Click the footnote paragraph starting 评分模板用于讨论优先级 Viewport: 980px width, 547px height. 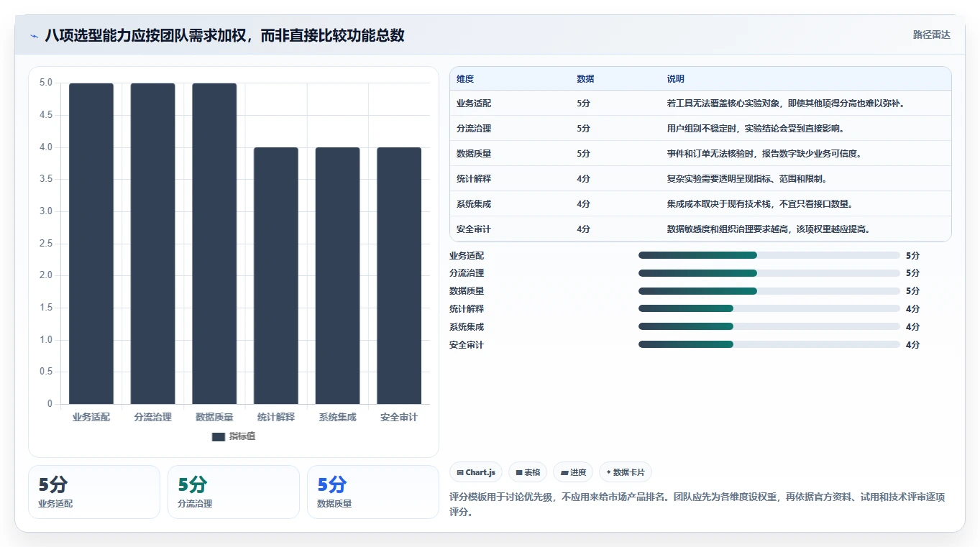(x=697, y=505)
